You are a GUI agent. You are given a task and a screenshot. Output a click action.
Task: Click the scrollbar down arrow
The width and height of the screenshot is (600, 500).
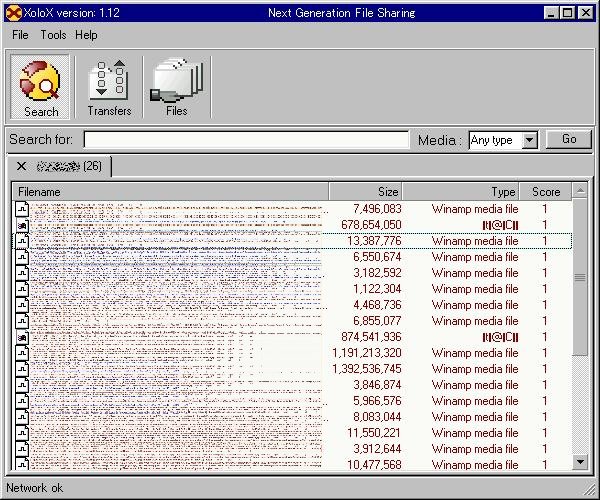(580, 462)
